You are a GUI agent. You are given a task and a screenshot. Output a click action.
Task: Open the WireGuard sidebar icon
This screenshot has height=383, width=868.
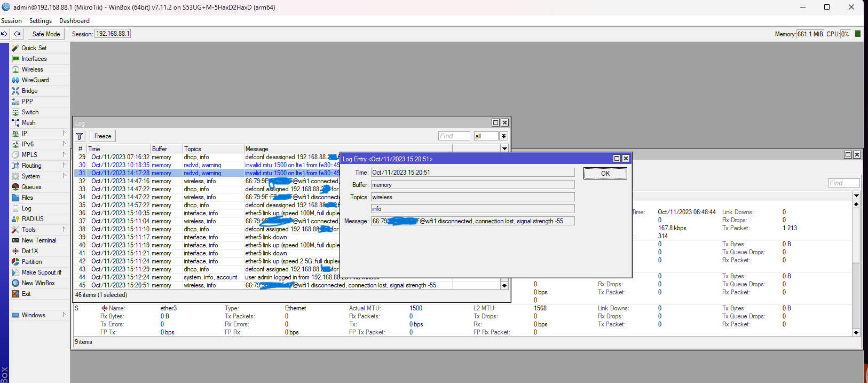[15, 80]
